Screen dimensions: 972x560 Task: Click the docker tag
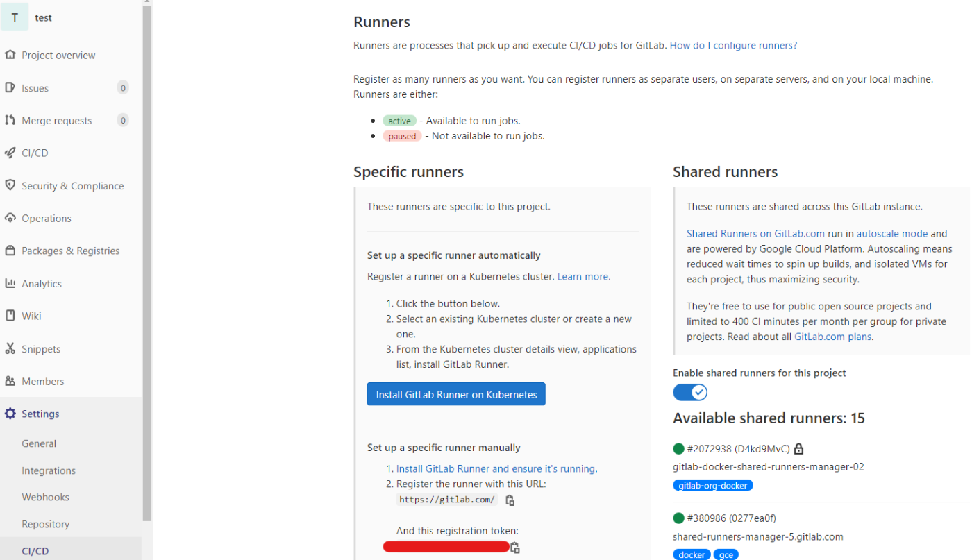692,555
